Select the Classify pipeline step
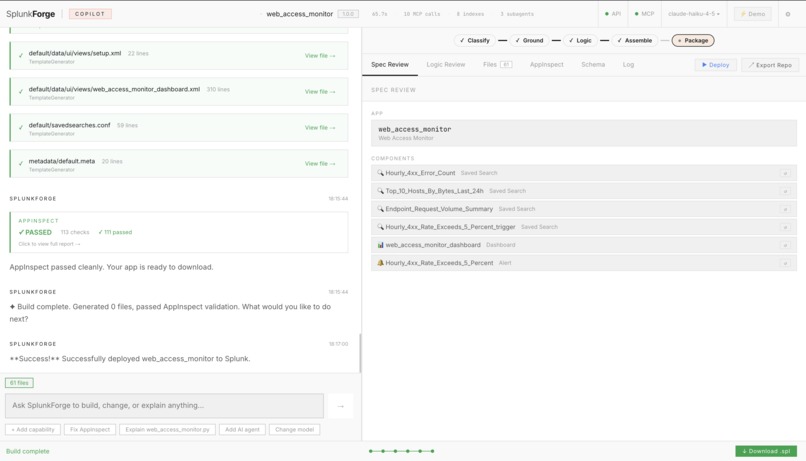The height and width of the screenshot is (461, 806). (x=474, y=40)
